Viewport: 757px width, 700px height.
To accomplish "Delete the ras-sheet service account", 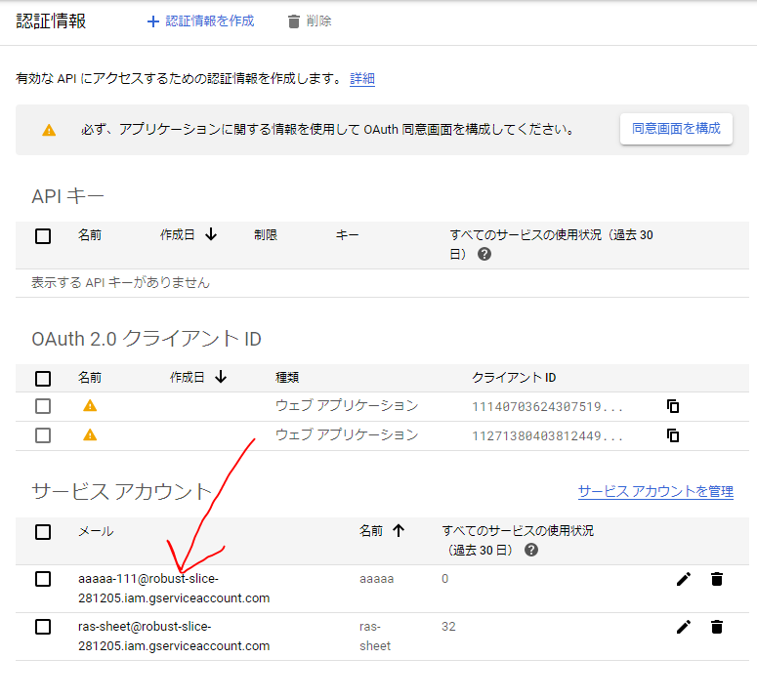I will click(x=717, y=627).
